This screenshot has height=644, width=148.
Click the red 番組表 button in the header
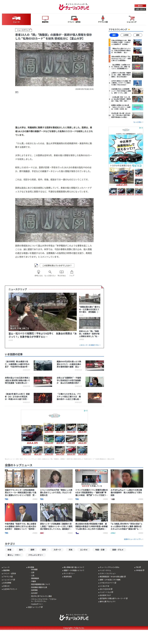click(140, 6)
